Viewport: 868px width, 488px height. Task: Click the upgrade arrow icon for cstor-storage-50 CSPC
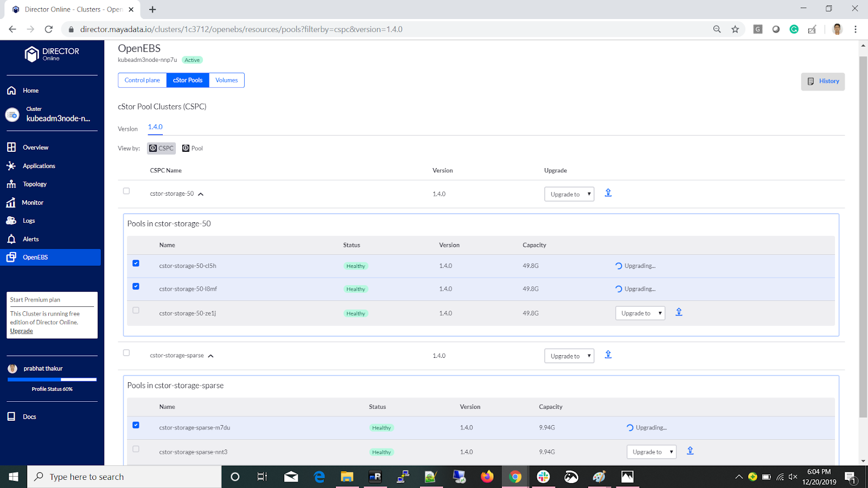coord(608,192)
